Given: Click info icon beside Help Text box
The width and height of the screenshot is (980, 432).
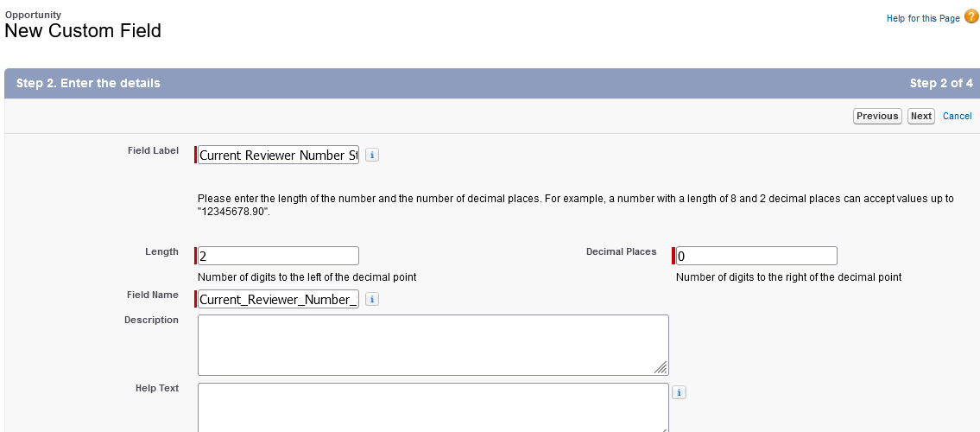Looking at the screenshot, I should 679,393.
